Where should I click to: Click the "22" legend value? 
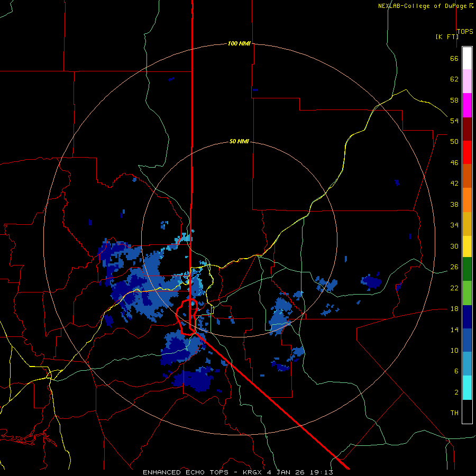[454, 288]
